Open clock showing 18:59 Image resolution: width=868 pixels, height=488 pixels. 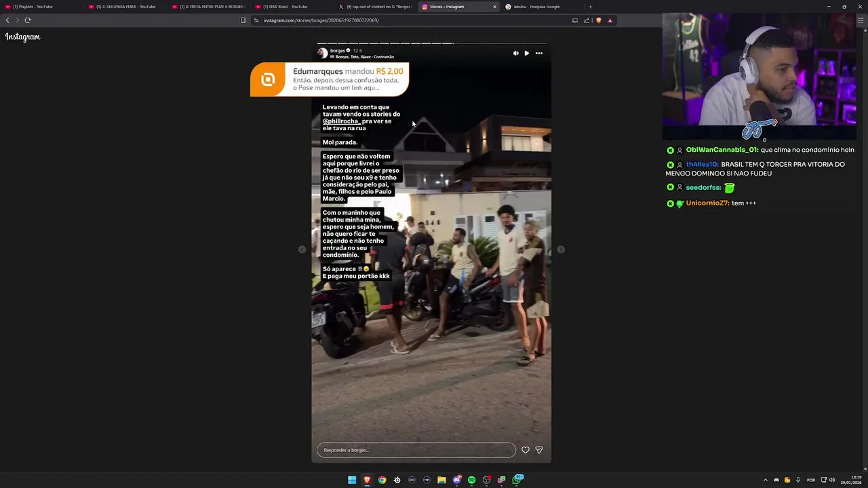click(x=851, y=480)
